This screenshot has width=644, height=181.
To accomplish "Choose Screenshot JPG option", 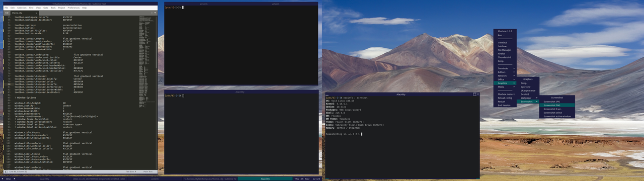I will (557, 102).
